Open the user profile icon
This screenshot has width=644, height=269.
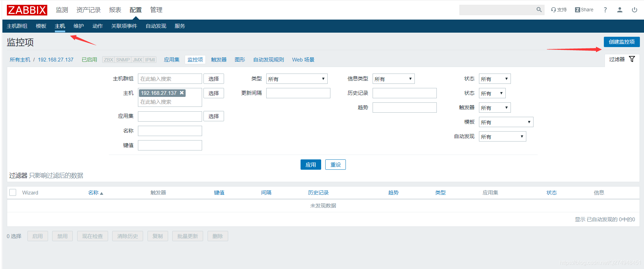[x=620, y=10]
